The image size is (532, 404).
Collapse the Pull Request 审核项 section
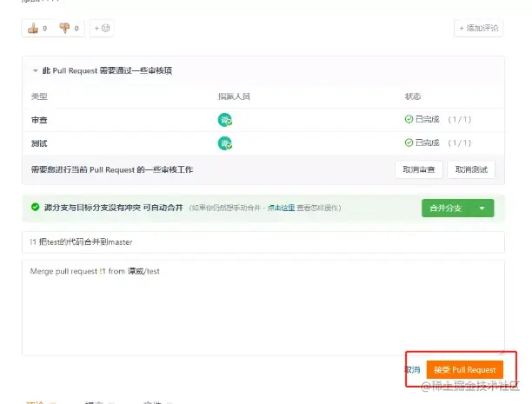(x=35, y=70)
